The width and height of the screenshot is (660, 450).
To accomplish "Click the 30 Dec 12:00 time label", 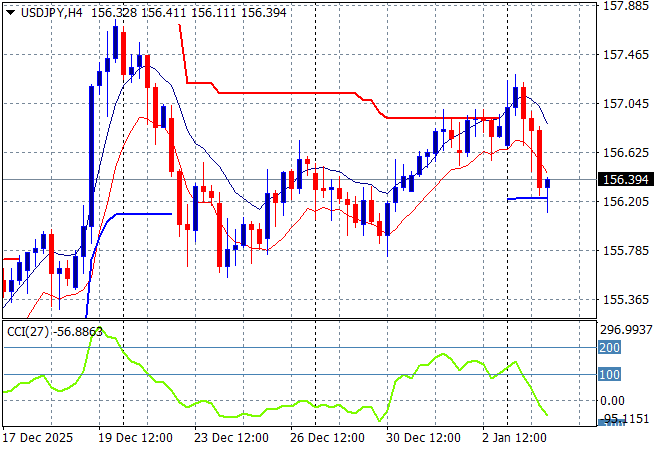I will [423, 438].
